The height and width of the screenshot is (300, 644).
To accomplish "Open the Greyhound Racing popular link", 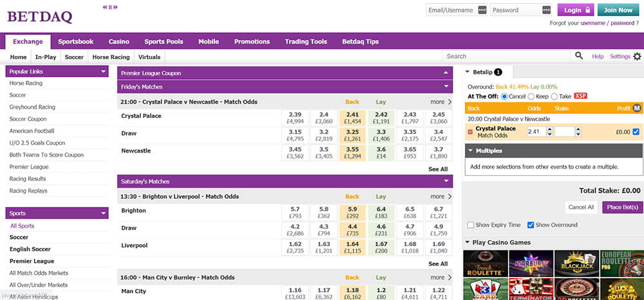I will (x=32, y=107).
